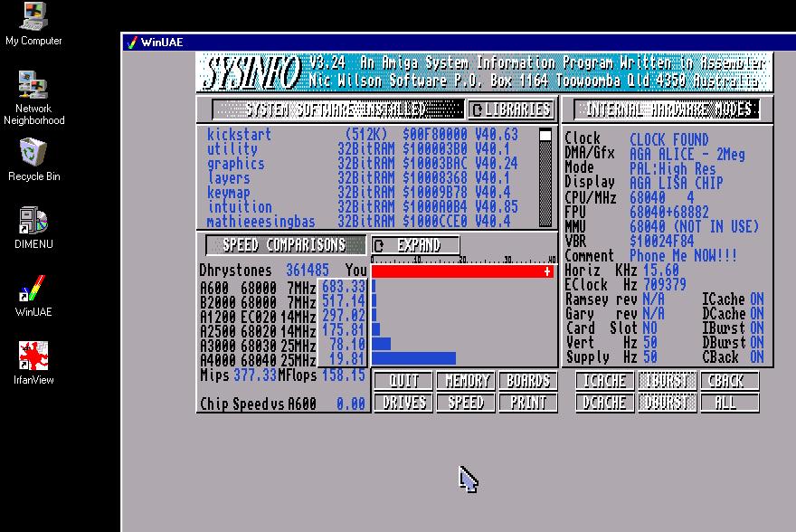The height and width of the screenshot is (532, 796).
Task: Click the '68040 (NOT IN USE)' MMU value
Action: [695, 226]
